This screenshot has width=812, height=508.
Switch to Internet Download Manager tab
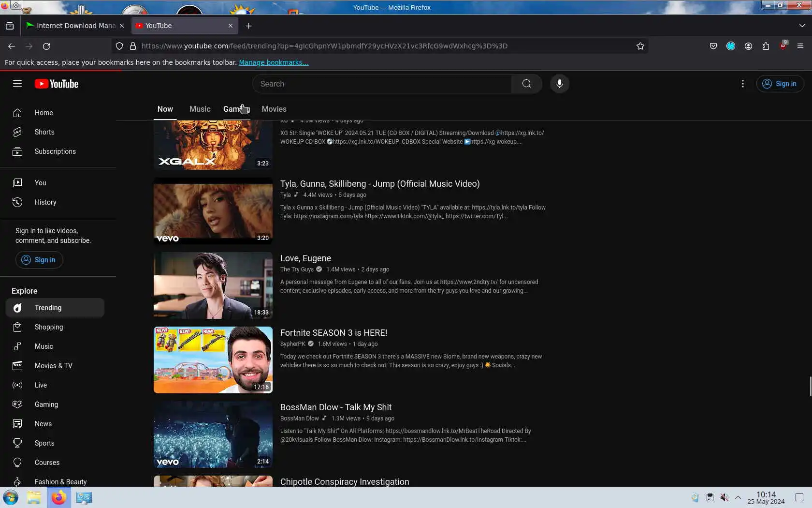(x=75, y=26)
